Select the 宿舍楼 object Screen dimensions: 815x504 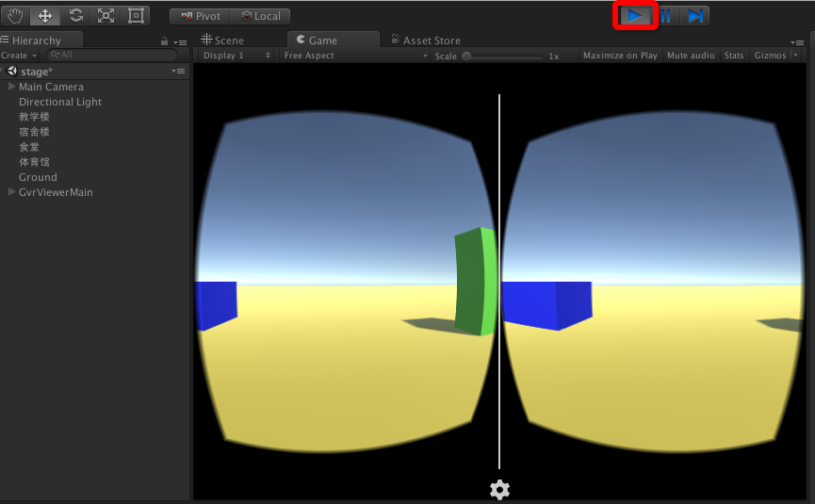34,132
